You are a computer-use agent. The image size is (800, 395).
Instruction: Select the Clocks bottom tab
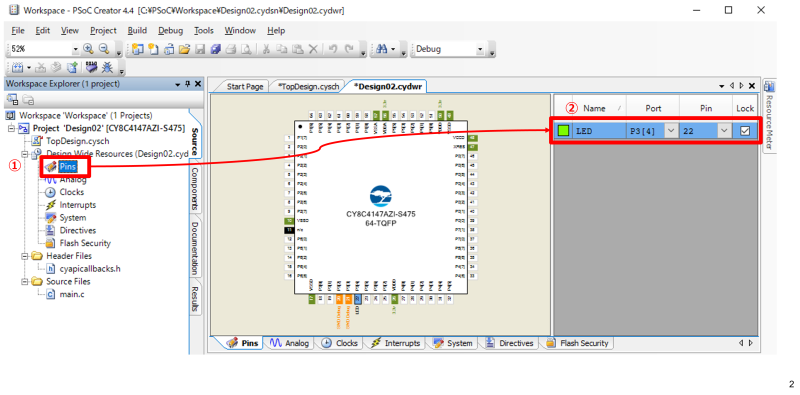340,343
